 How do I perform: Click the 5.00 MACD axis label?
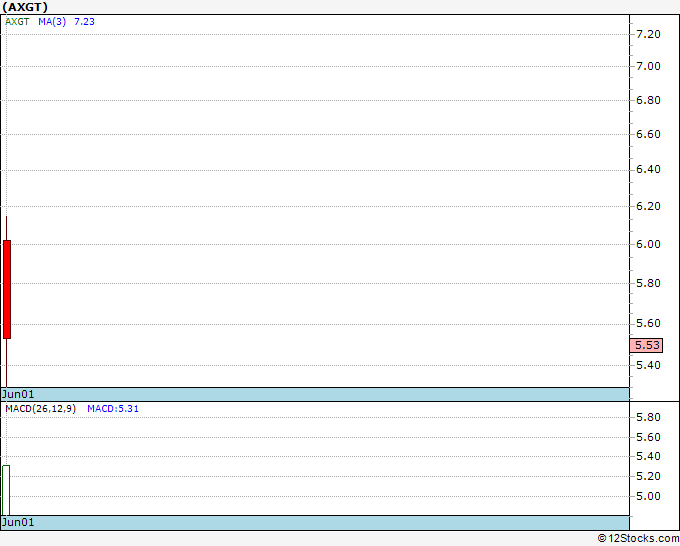click(x=648, y=496)
